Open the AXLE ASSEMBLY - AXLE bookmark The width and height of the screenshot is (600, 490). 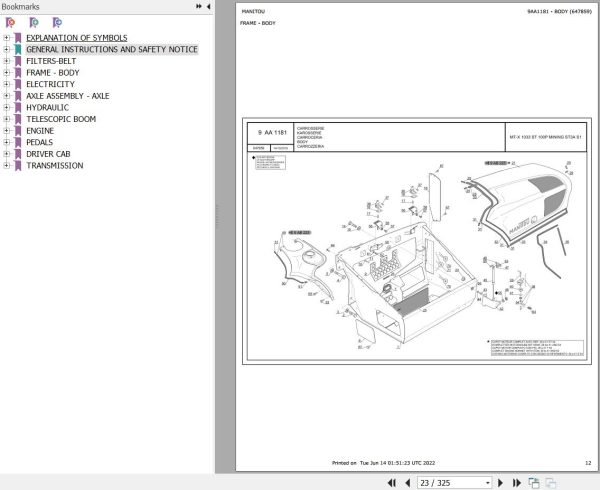[x=68, y=96]
